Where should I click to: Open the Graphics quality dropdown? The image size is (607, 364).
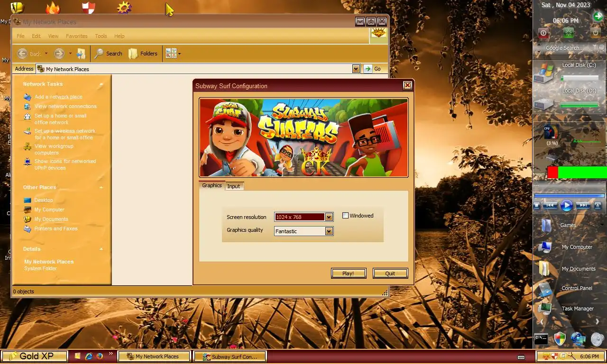tap(329, 231)
